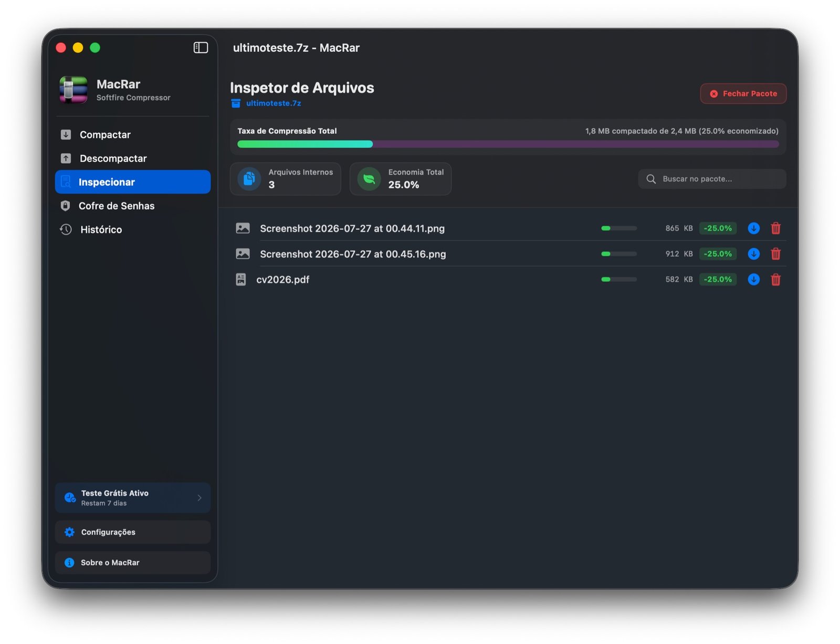The width and height of the screenshot is (840, 644).
Task: Extract the 00.44.11 screenshot with download icon
Action: (x=753, y=228)
